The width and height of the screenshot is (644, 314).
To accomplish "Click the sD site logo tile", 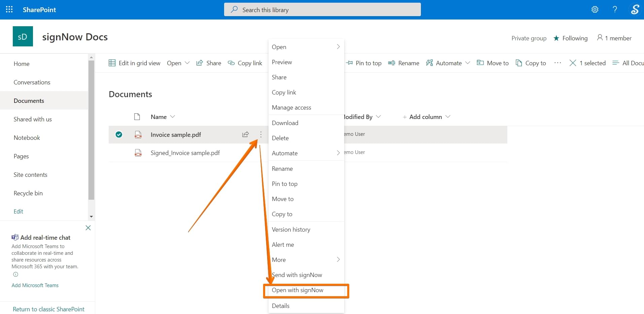I will click(23, 36).
